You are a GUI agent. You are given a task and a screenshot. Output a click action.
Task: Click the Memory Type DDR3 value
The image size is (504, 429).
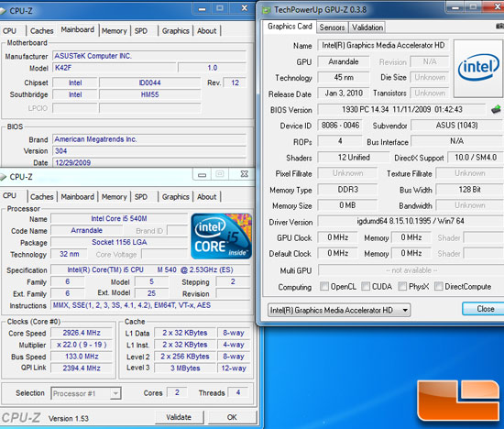[x=347, y=190]
